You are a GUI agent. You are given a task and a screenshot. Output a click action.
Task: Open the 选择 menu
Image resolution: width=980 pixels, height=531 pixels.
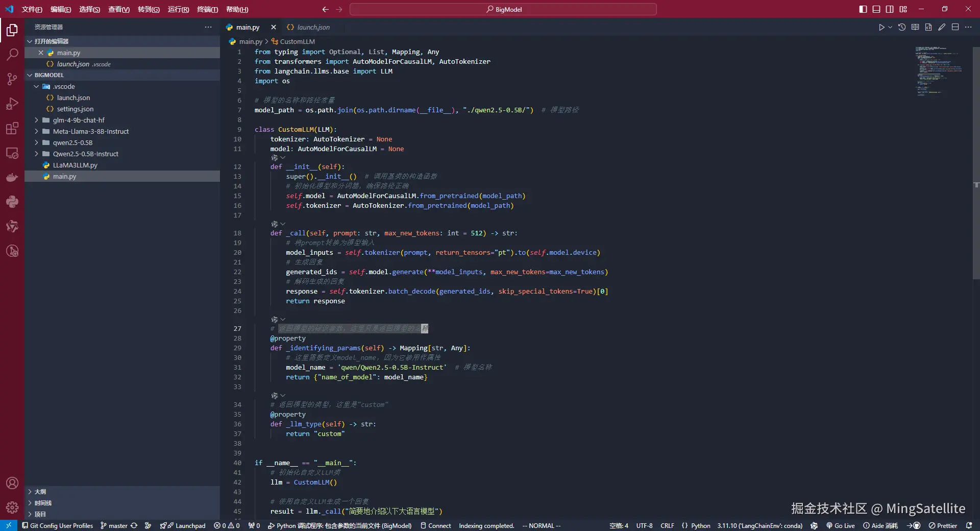tap(89, 9)
